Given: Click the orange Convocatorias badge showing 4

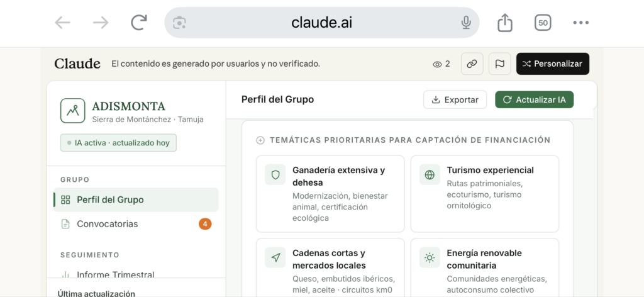Looking at the screenshot, I should (x=205, y=224).
